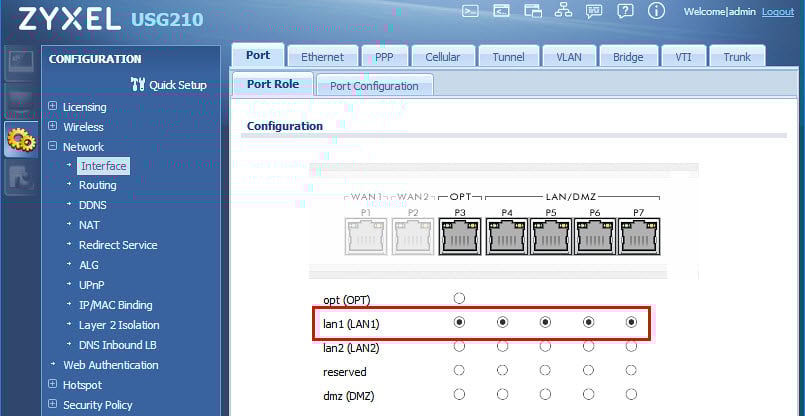The width and height of the screenshot is (805, 416).
Task: Log out via the Logout link
Action: pyautogui.click(x=778, y=12)
